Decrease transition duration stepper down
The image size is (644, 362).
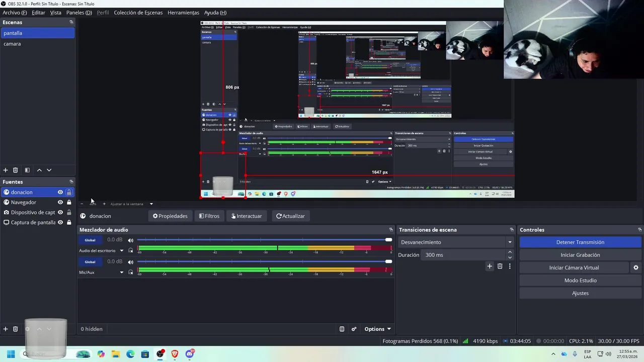coord(510,257)
